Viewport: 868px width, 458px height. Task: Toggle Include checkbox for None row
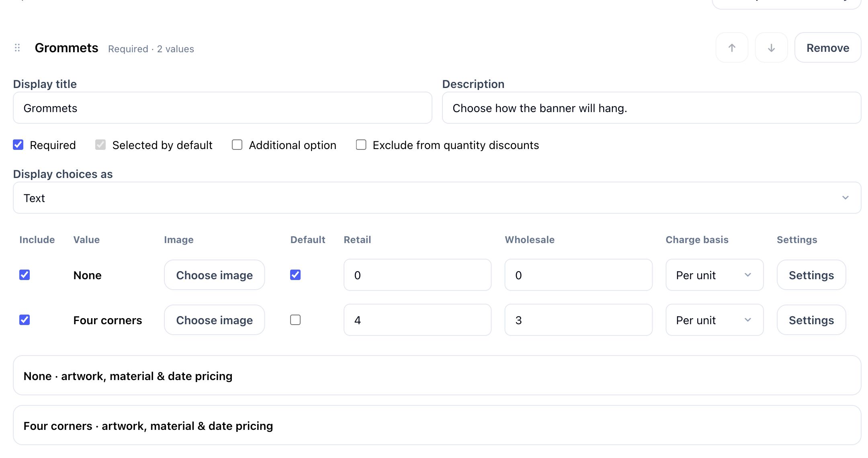(25, 275)
